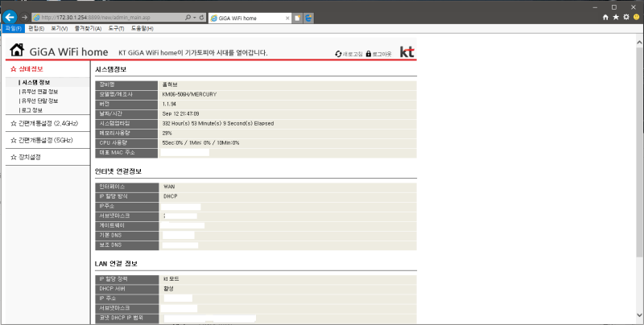Screen dimensions: 644x325
Task: Open the 편집(E) menu
Action: tap(36, 28)
